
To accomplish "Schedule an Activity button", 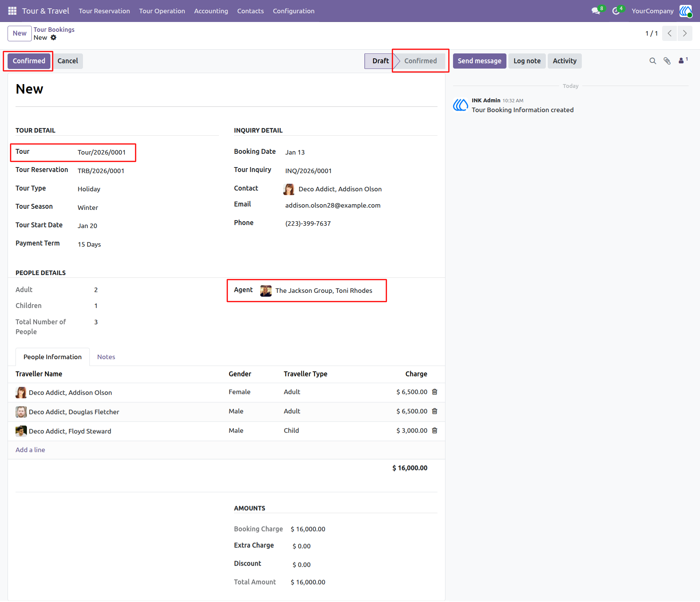I will 564,61.
